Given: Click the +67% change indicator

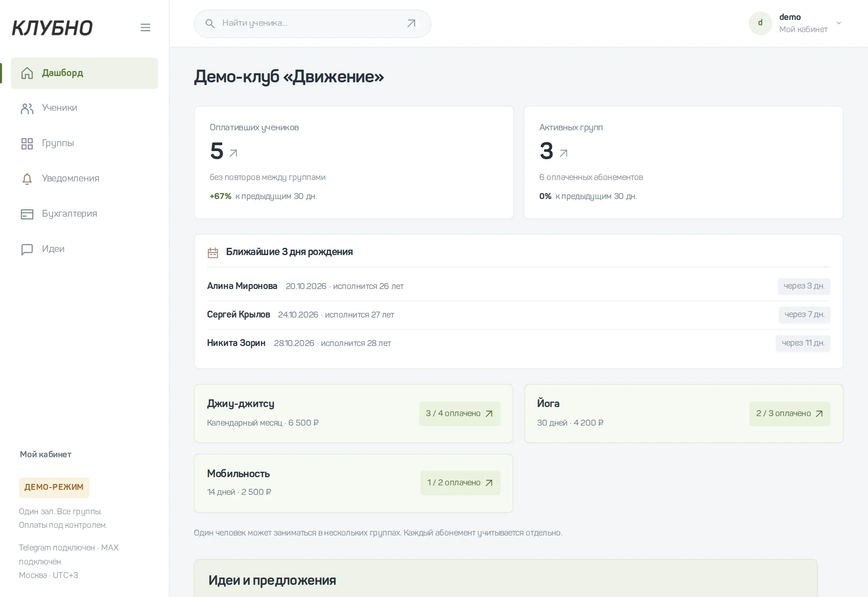Looking at the screenshot, I should coord(220,196).
